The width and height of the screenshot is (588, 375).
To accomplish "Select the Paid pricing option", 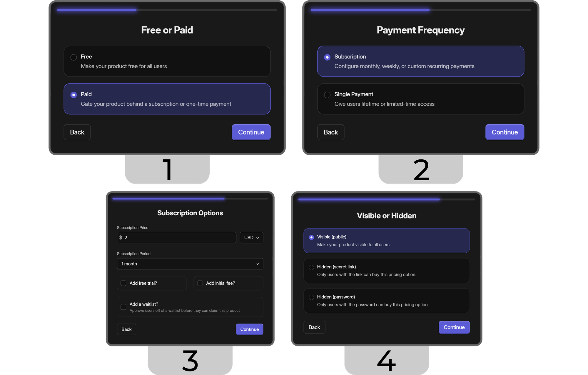I will click(x=73, y=94).
